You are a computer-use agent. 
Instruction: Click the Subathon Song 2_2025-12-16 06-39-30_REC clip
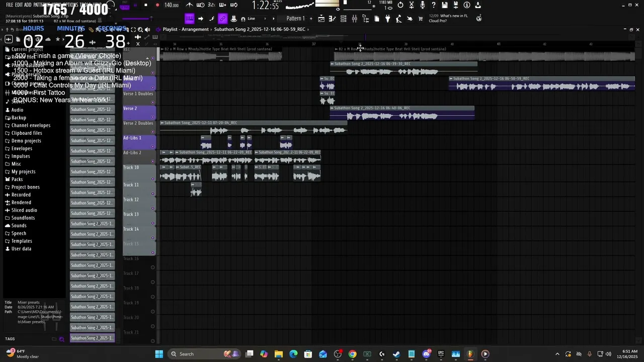click(404, 69)
